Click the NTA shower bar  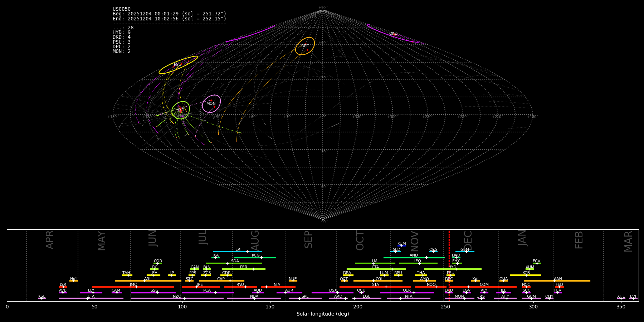click(409, 298)
